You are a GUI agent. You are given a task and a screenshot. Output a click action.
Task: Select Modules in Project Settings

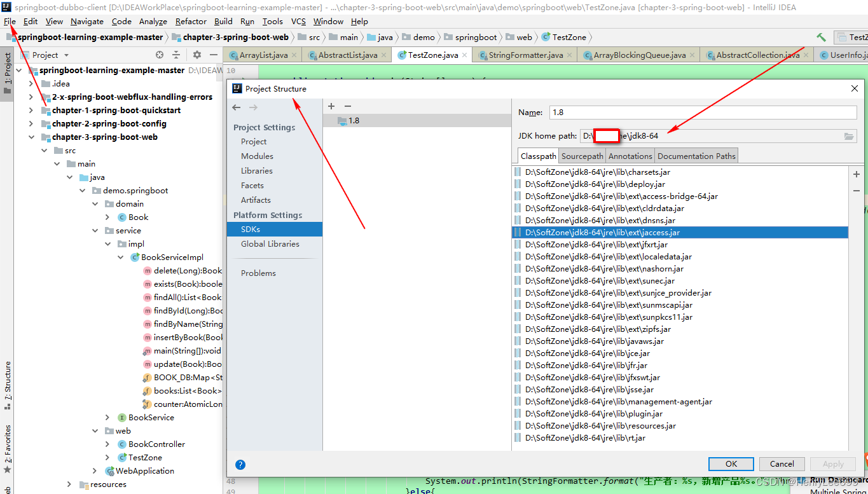(257, 156)
